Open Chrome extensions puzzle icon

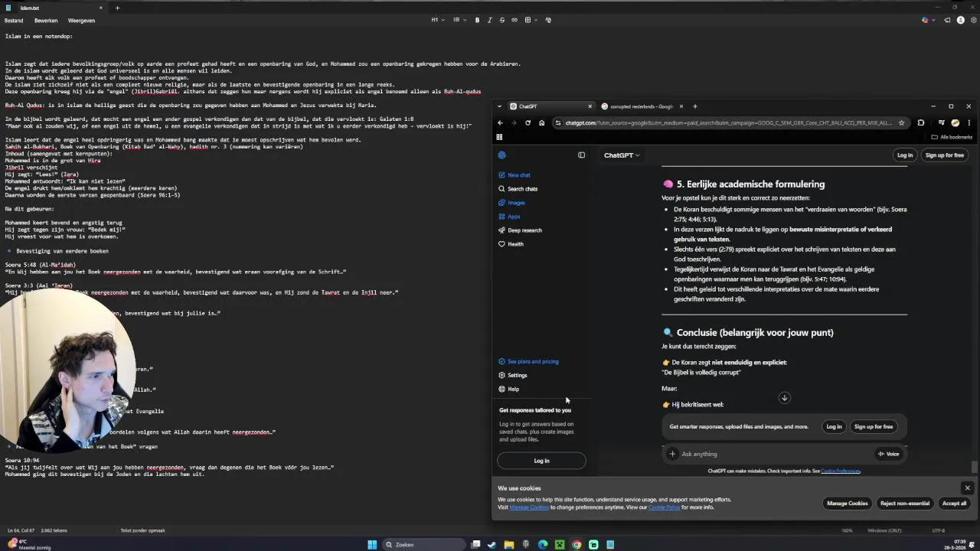(x=920, y=122)
